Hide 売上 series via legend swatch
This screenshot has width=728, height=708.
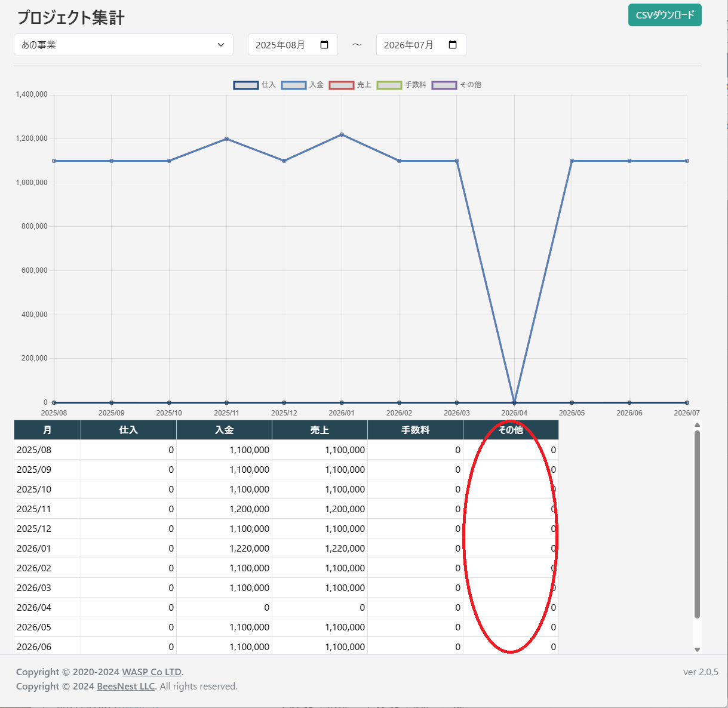342,85
